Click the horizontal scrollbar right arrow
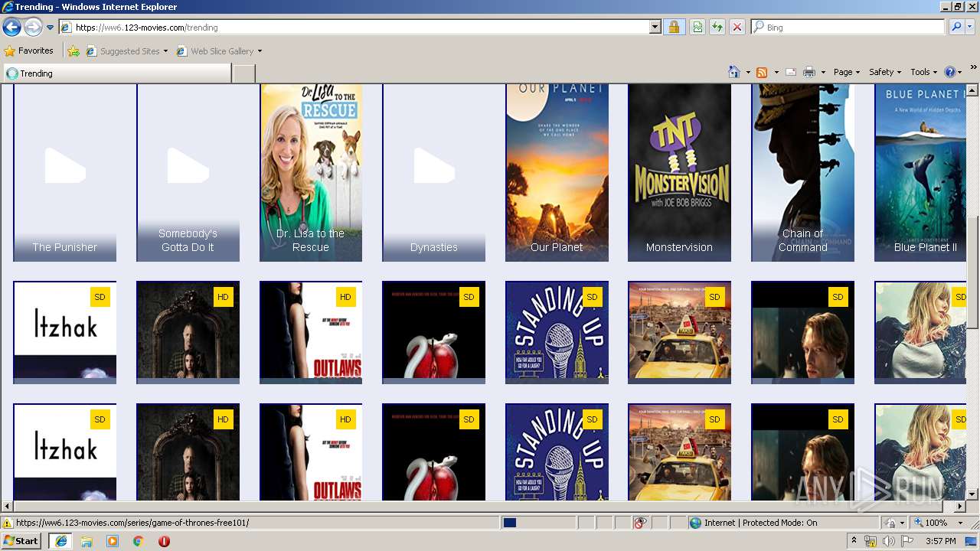This screenshot has height=551, width=980. pyautogui.click(x=961, y=507)
